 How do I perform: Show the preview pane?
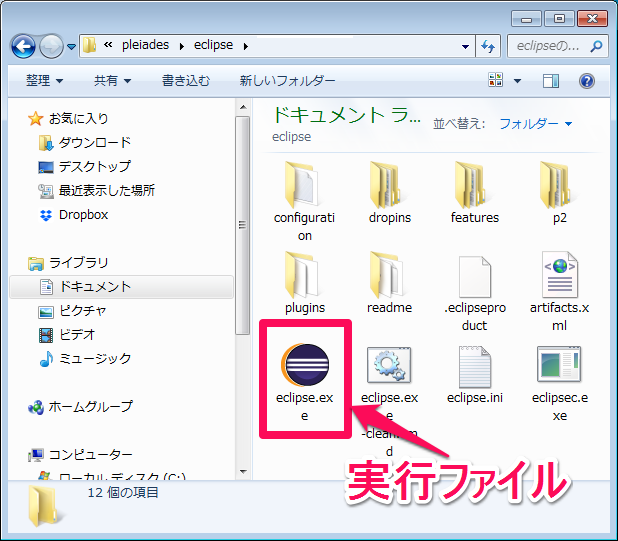pos(551,81)
